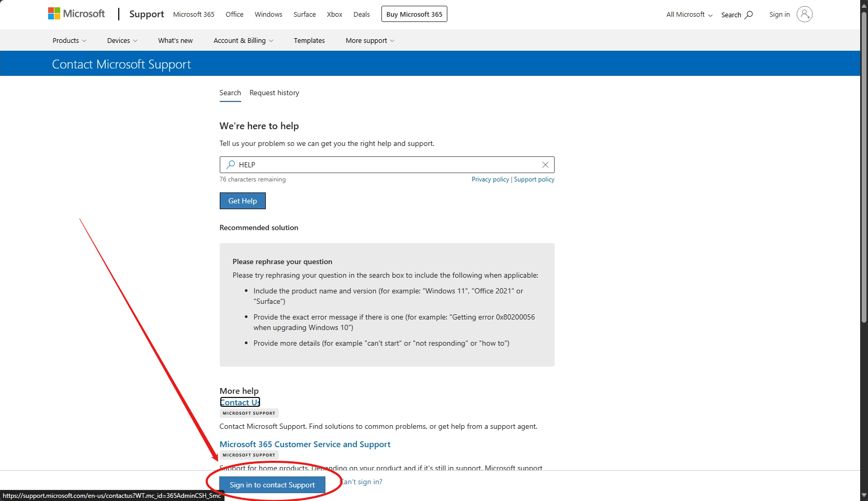Focus the problem search input field
Viewport: 868px width, 501px height.
point(387,165)
